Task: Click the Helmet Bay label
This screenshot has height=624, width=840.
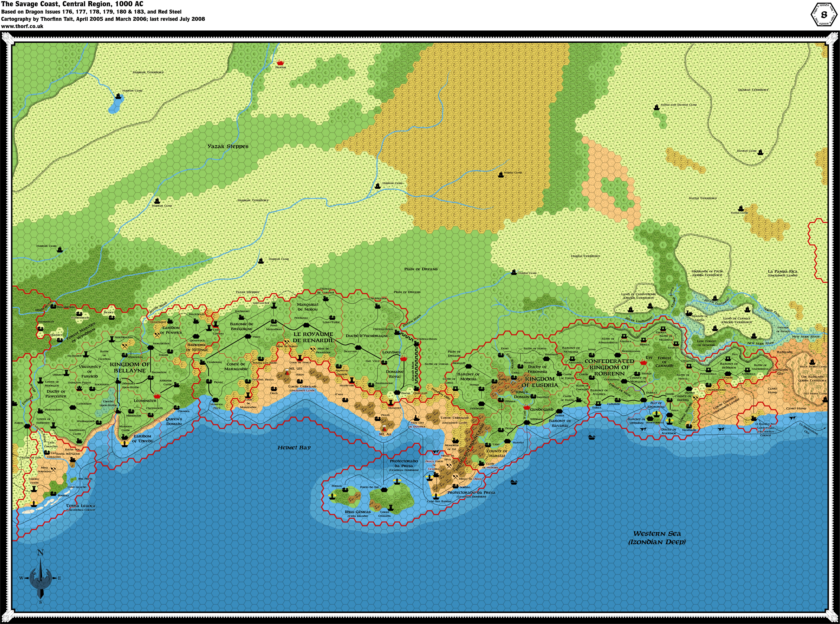Action: (294, 448)
